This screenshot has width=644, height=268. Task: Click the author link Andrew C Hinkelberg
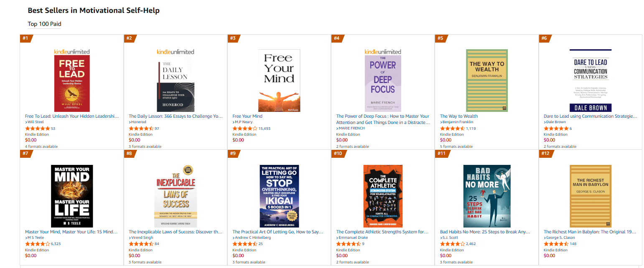[252, 238]
